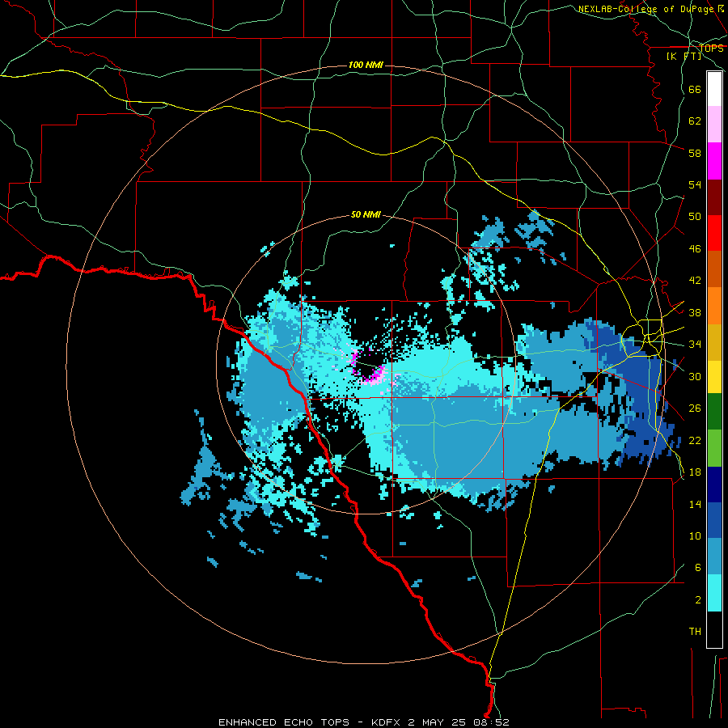Click the legend value '10'
This screenshot has width=728, height=728.
pos(695,536)
